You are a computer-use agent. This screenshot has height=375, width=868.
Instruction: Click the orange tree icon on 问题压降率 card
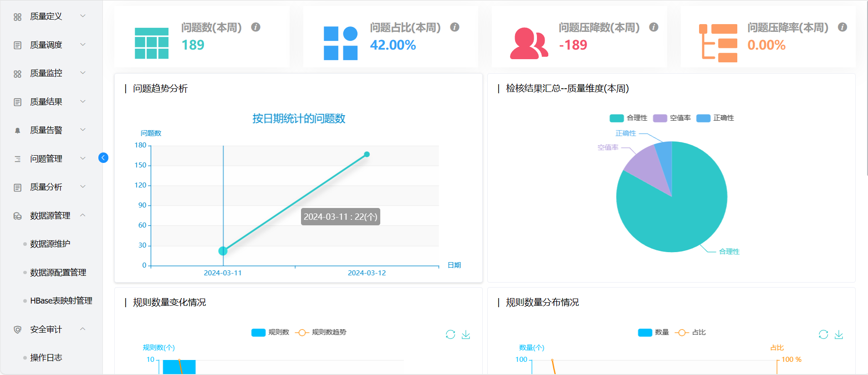coord(718,43)
